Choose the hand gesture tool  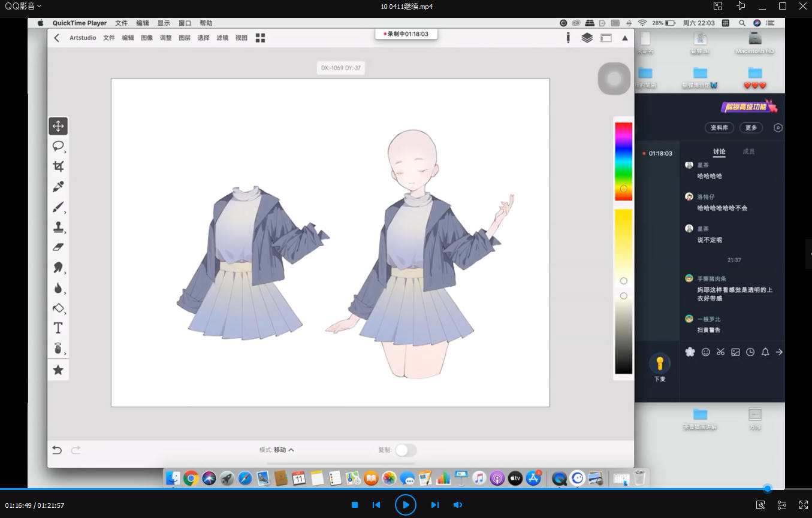tap(58, 348)
